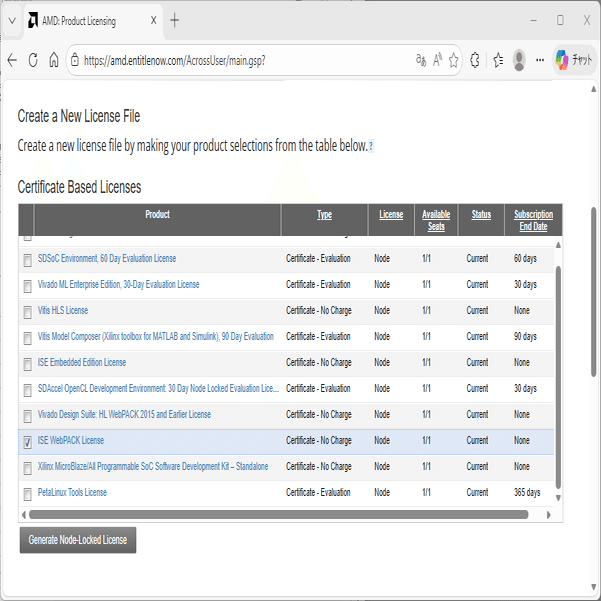Viewport: 601px width, 601px height.
Task: Sort by Subscription End Date column
Action: (x=533, y=220)
